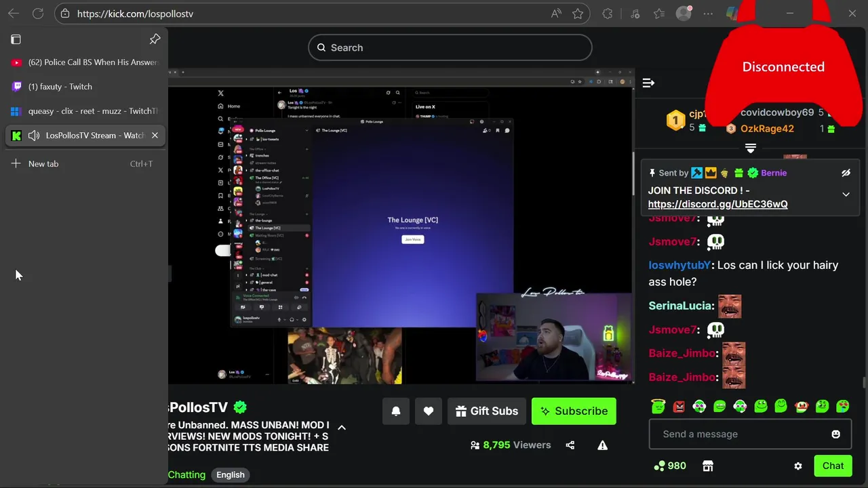
Task: Switch to the Police Call BS YouTube tab
Action: point(84,62)
